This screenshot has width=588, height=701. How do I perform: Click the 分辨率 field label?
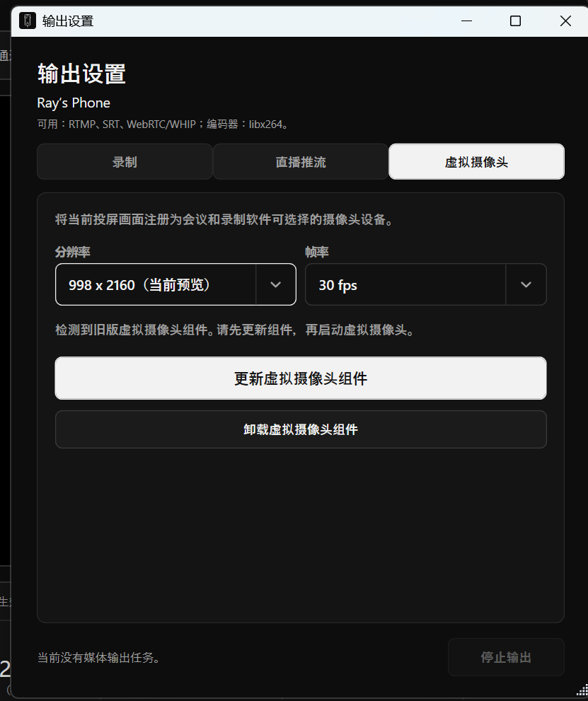[x=72, y=252]
